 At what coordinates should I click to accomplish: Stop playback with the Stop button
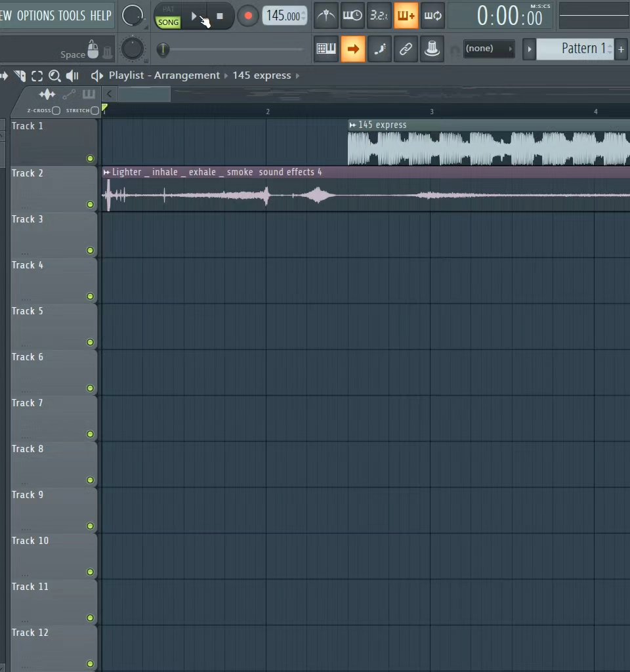point(220,16)
